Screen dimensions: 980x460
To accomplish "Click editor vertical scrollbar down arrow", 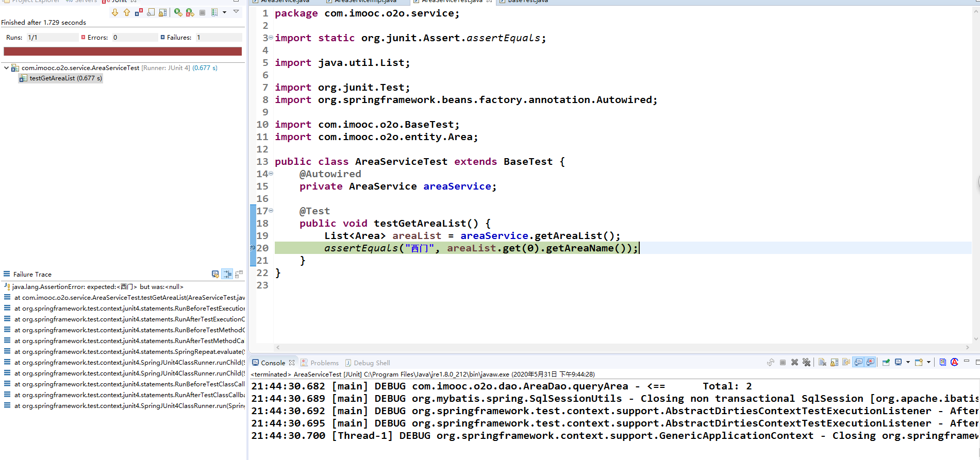I will point(975,339).
